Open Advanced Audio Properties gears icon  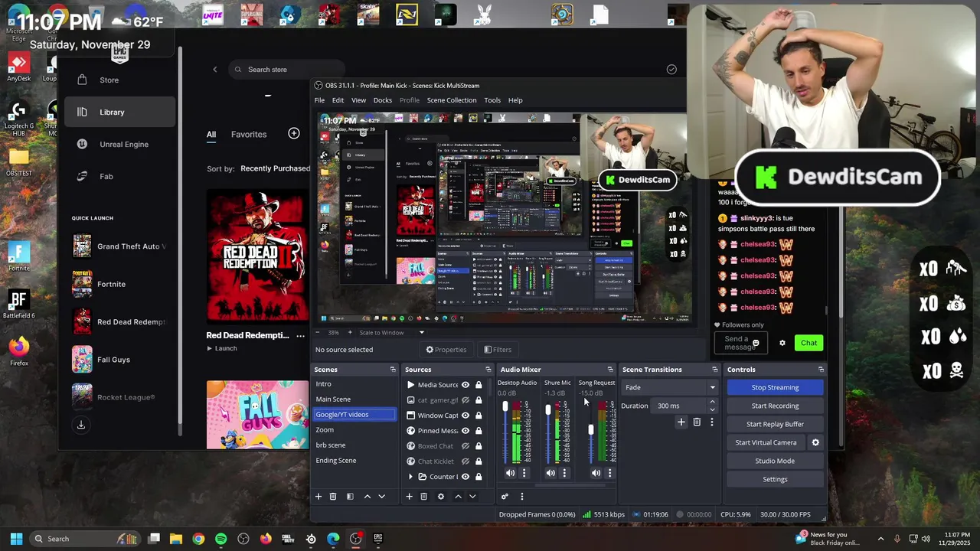(x=505, y=497)
